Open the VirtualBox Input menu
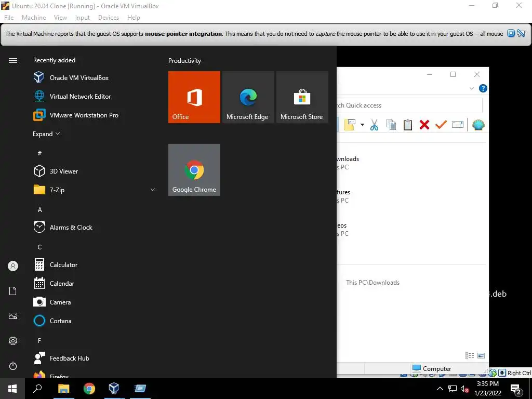Viewport: 532px width, 399px height. tap(83, 18)
